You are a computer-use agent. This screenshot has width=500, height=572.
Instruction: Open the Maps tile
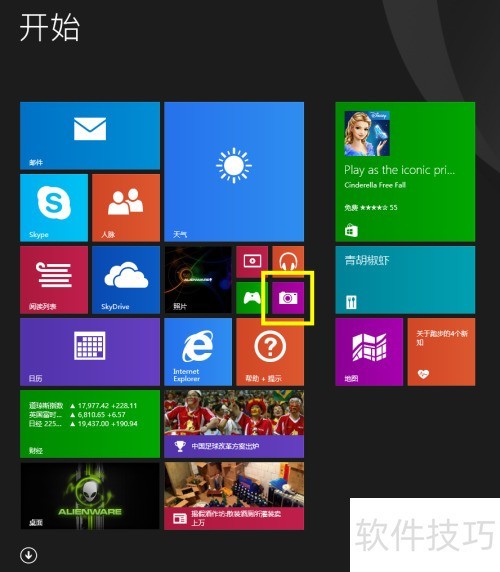369,352
